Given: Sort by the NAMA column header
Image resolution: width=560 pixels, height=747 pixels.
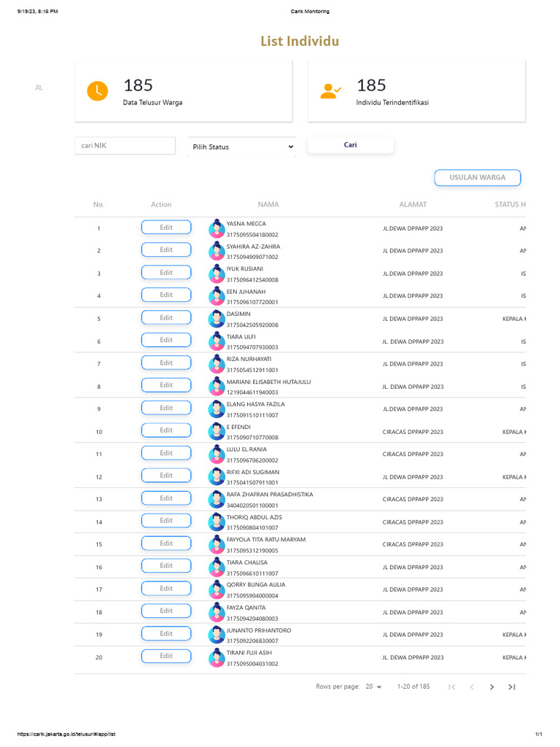Looking at the screenshot, I should (268, 205).
